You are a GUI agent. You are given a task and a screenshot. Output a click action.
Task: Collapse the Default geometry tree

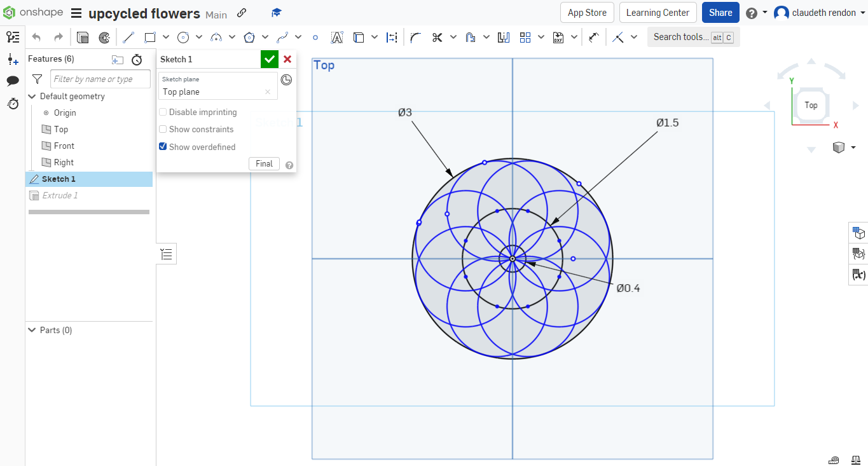point(32,96)
